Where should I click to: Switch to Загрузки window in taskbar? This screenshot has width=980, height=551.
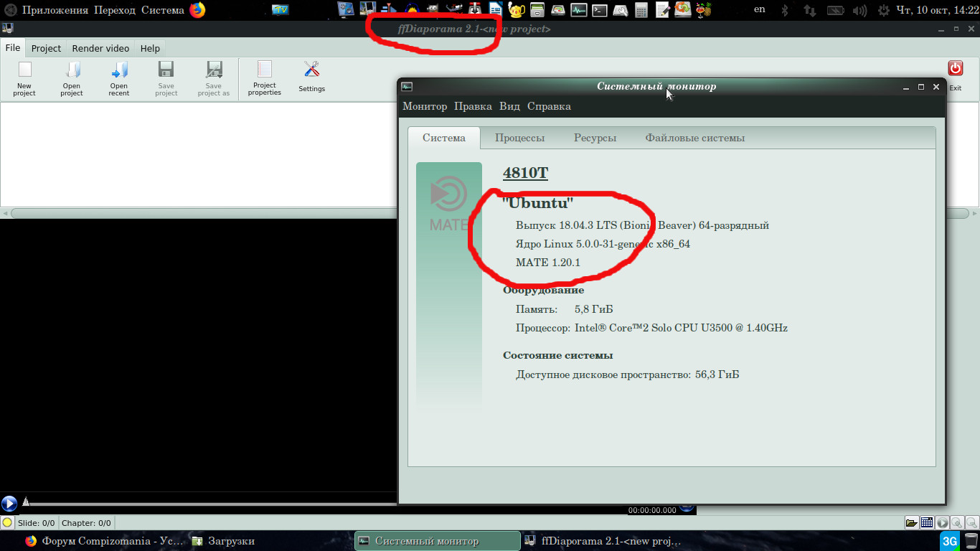(231, 541)
